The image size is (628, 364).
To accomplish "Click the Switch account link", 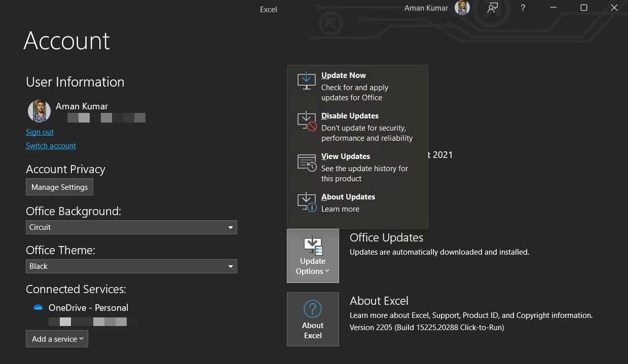I will 51,145.
